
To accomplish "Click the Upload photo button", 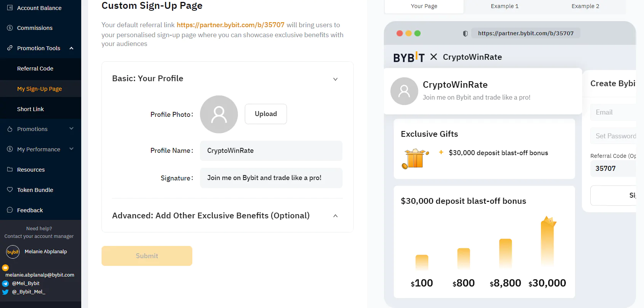I will tap(266, 114).
